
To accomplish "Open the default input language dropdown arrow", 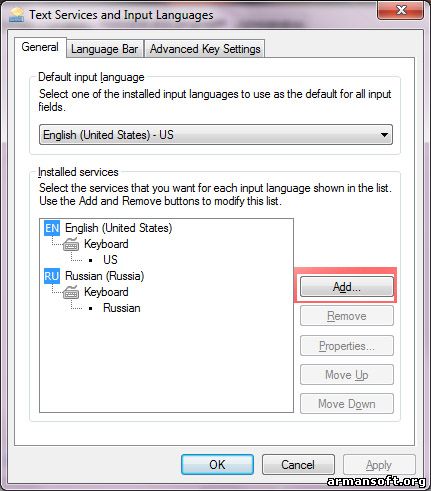I will tap(384, 135).
